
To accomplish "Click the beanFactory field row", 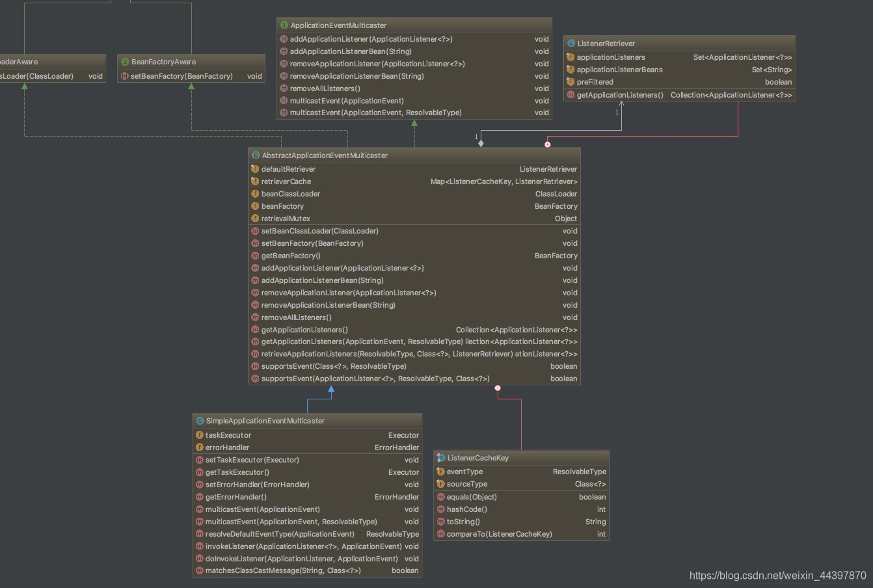I will (x=414, y=206).
